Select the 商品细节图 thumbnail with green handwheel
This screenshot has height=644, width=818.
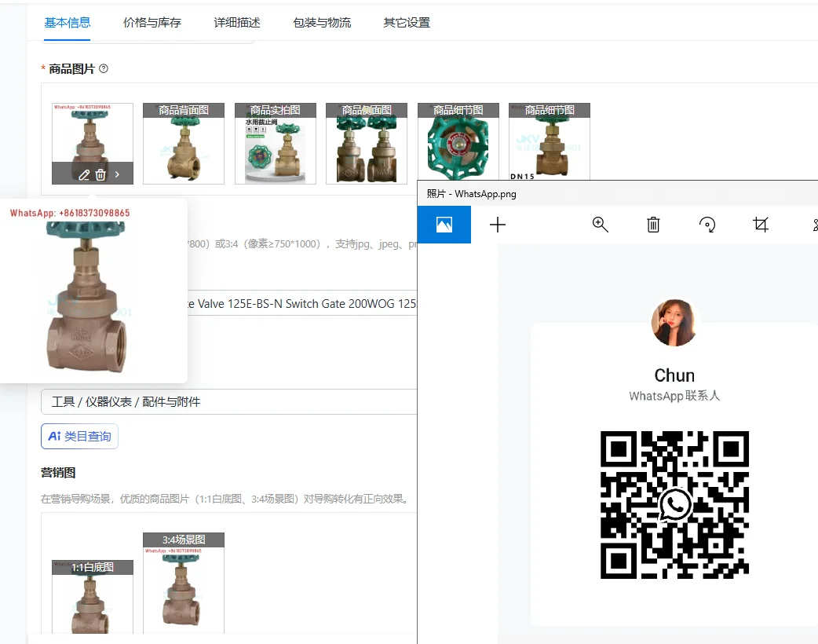click(x=458, y=141)
